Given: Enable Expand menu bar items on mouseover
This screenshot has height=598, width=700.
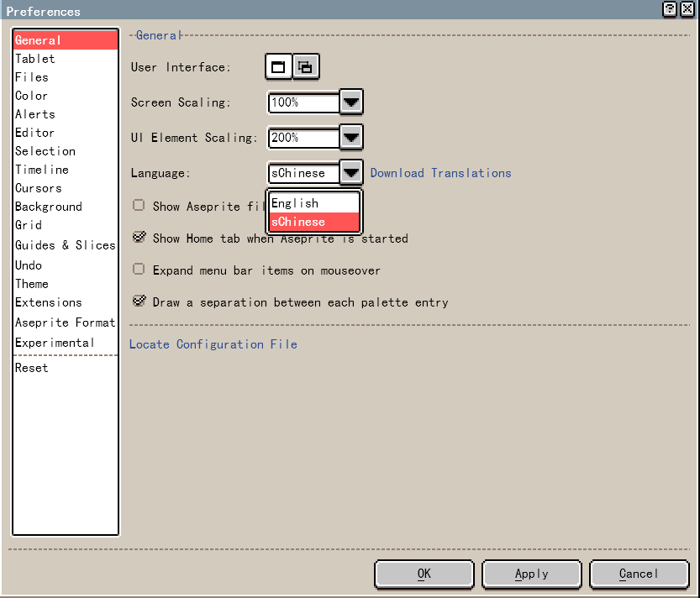Looking at the screenshot, I should tap(139, 269).
